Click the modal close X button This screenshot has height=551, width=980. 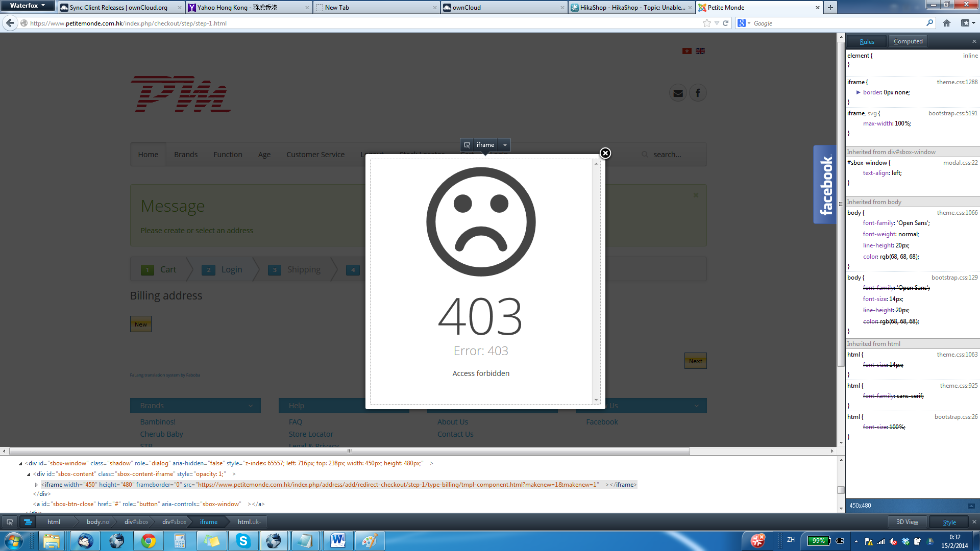[x=605, y=153]
